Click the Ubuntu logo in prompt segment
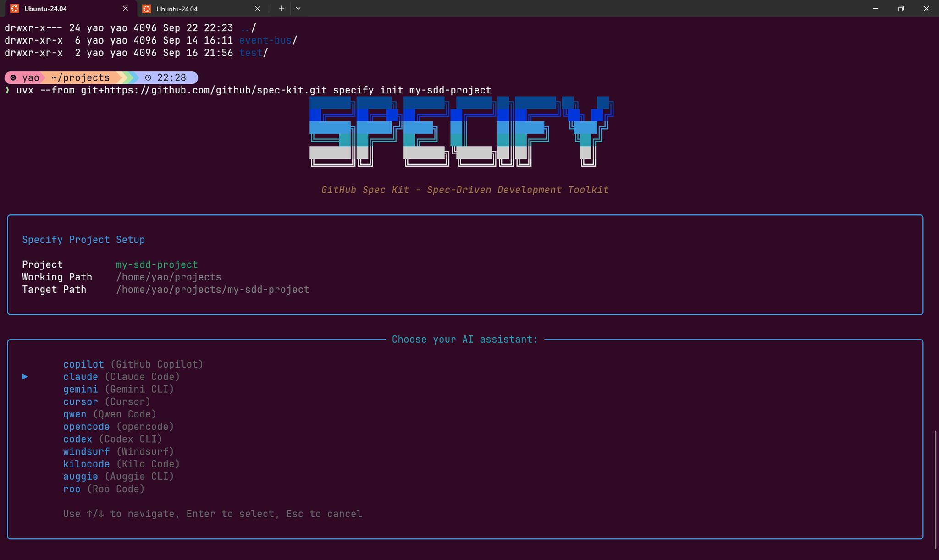The height and width of the screenshot is (560, 939). (13, 77)
